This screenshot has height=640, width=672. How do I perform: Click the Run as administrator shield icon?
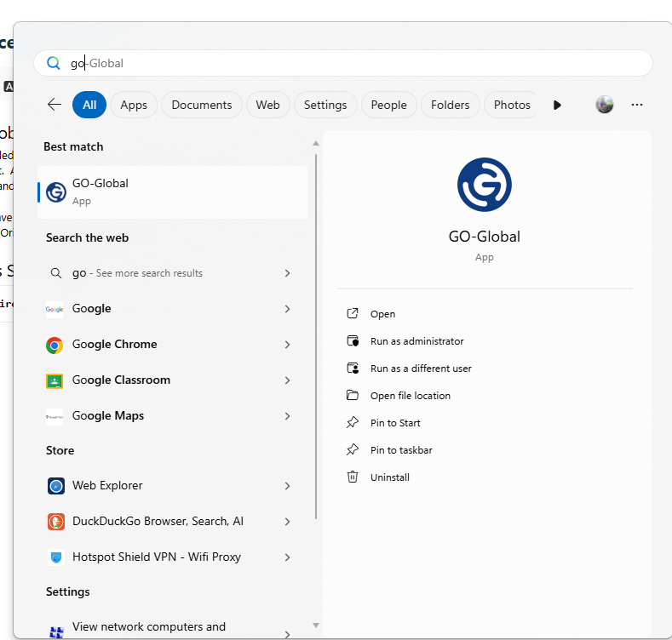pyautogui.click(x=353, y=341)
